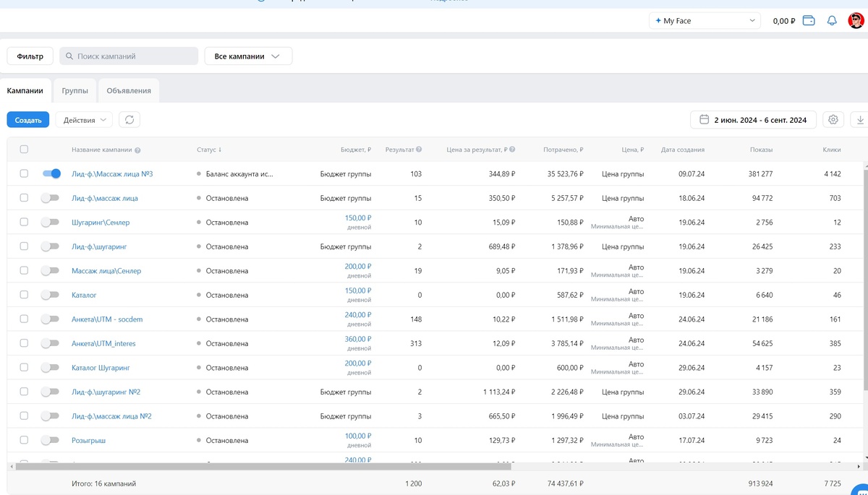
Task: Click search magnifier icon
Action: click(70, 56)
